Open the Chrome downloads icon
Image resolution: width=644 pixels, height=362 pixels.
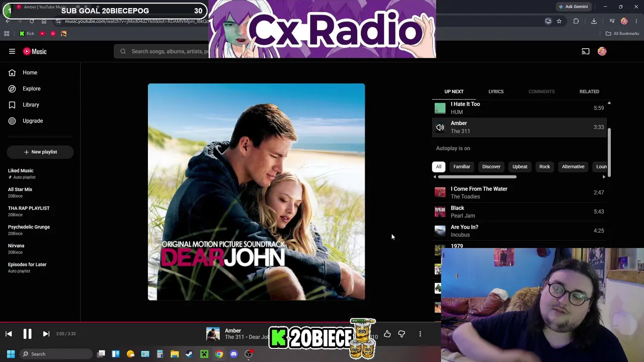[x=594, y=21]
